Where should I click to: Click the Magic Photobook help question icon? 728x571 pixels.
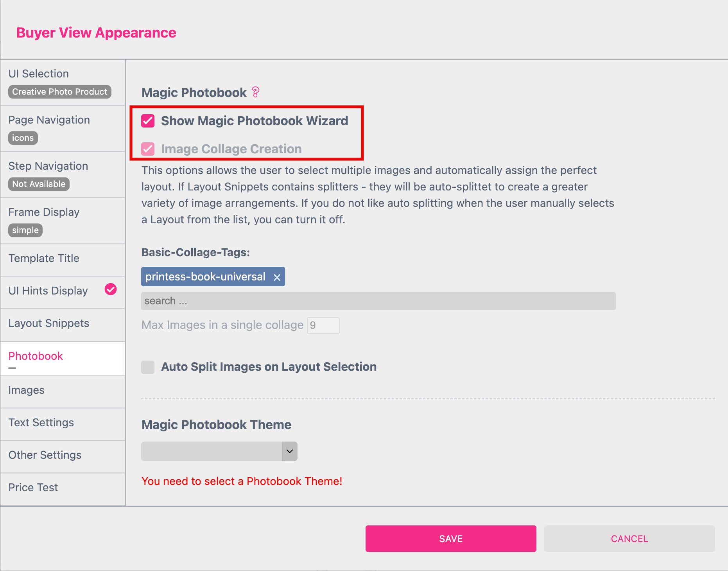[x=255, y=92]
